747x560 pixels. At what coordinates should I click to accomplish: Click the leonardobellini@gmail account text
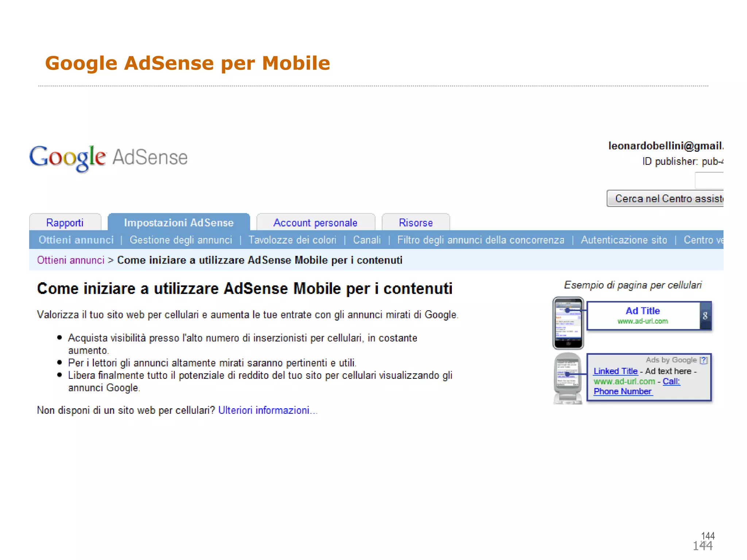point(666,146)
